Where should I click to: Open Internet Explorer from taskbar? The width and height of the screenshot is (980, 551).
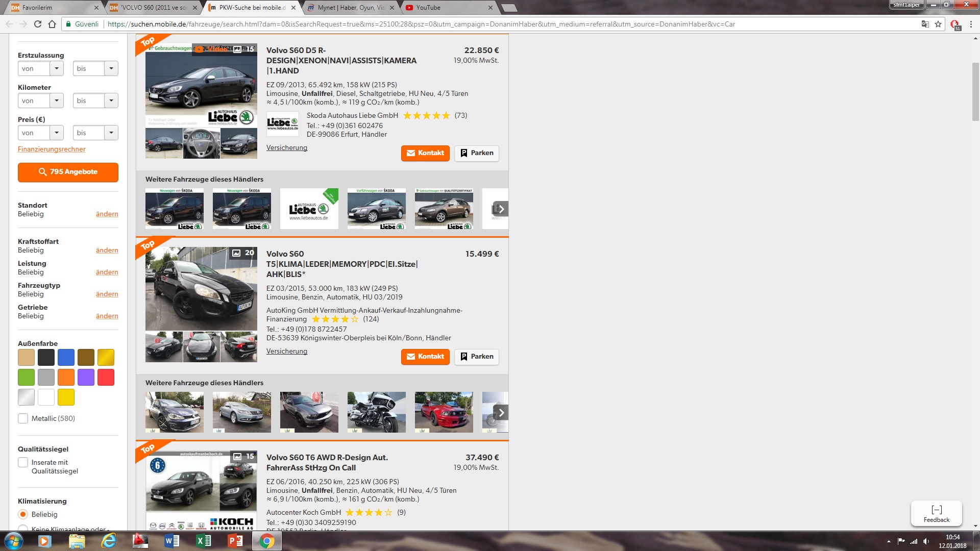click(x=109, y=541)
